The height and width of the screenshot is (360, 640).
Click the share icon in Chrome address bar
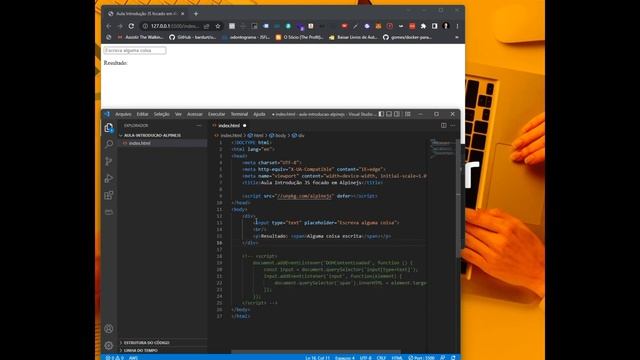coord(207,26)
